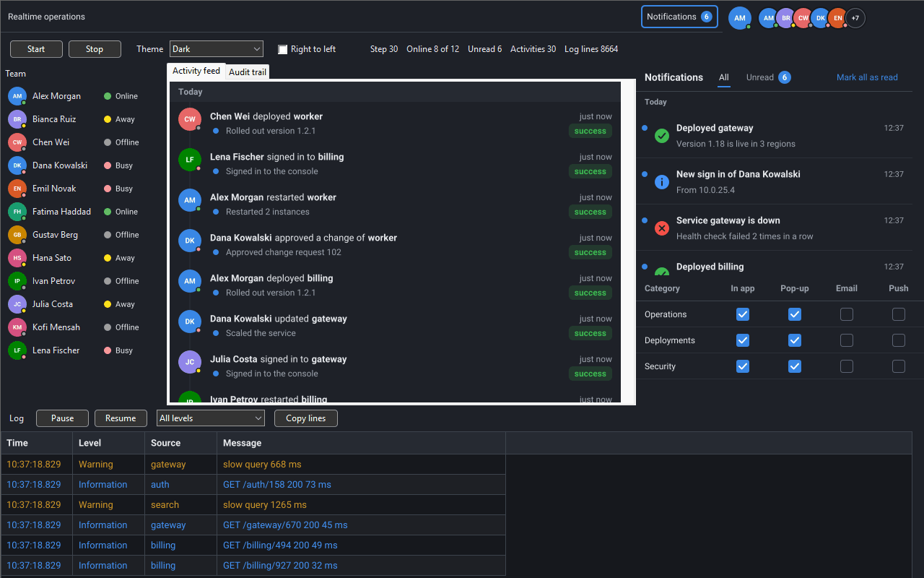Click the log message "GET /gateway/670 200 45 ms"
The image size is (924, 578).
(285, 525)
